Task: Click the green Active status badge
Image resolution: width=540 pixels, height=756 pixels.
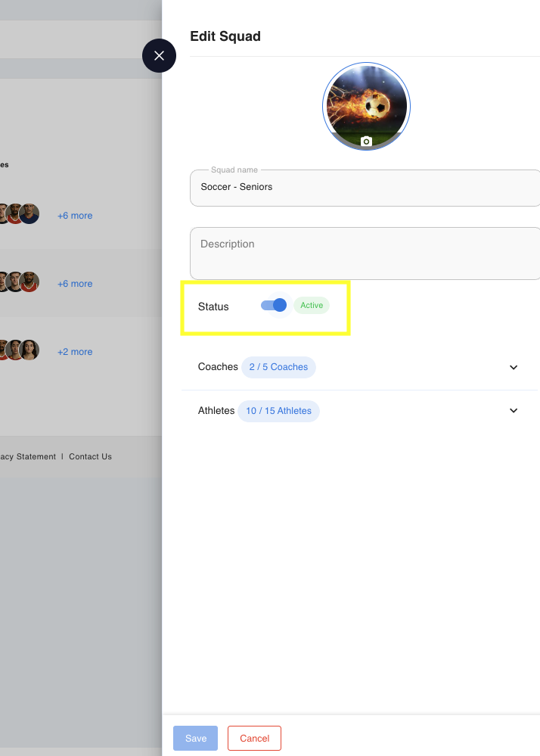Action: coord(312,305)
